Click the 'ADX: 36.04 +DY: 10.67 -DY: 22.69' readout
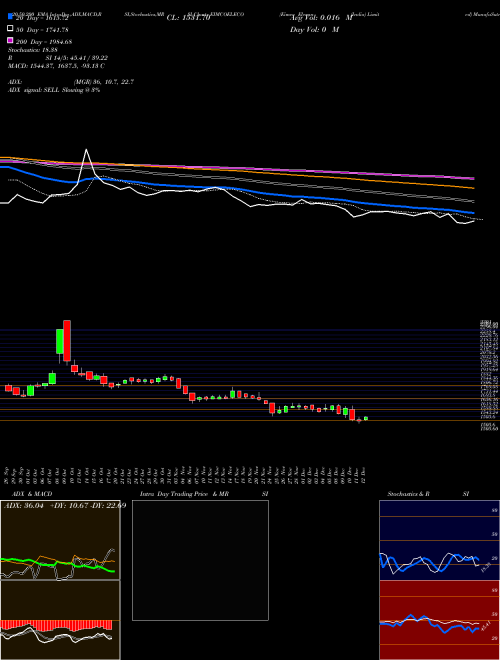Image resolution: width=500 pixels, height=660 pixels. 65,506
